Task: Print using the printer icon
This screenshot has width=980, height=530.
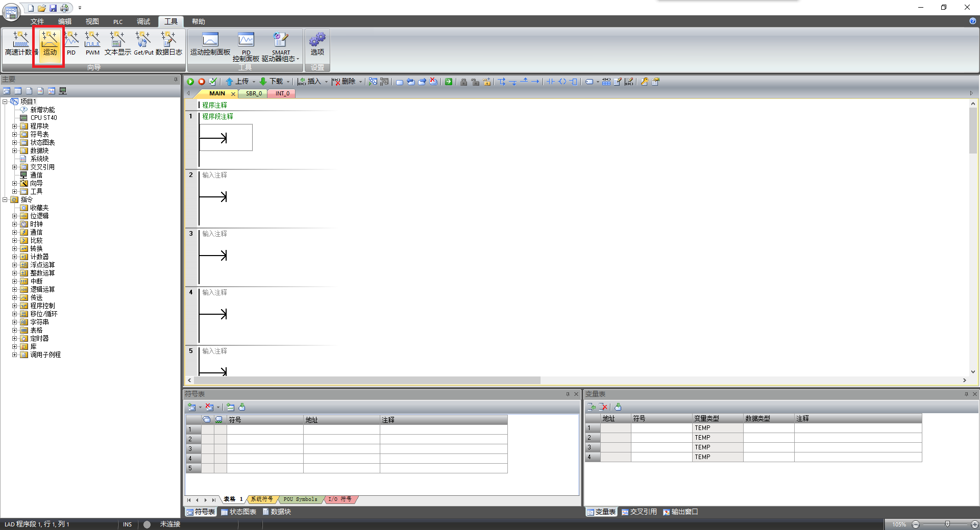Action: pyautogui.click(x=65, y=8)
